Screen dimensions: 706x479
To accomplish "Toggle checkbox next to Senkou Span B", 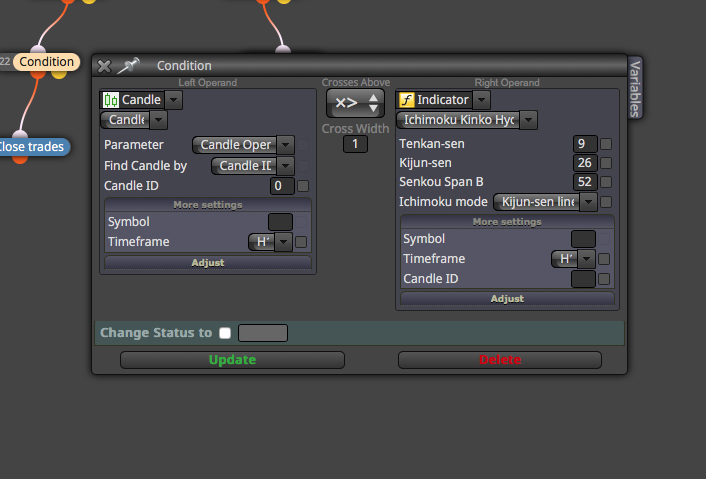I will [x=606, y=182].
